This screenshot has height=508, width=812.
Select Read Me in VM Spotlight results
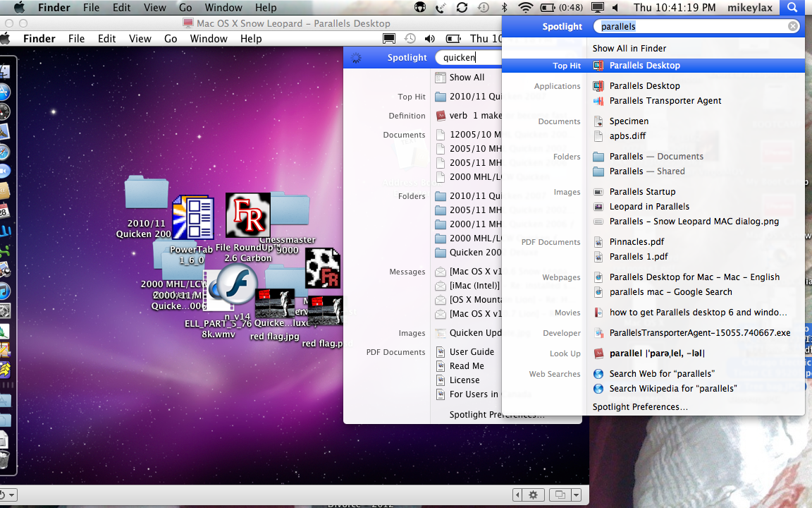tap(467, 365)
